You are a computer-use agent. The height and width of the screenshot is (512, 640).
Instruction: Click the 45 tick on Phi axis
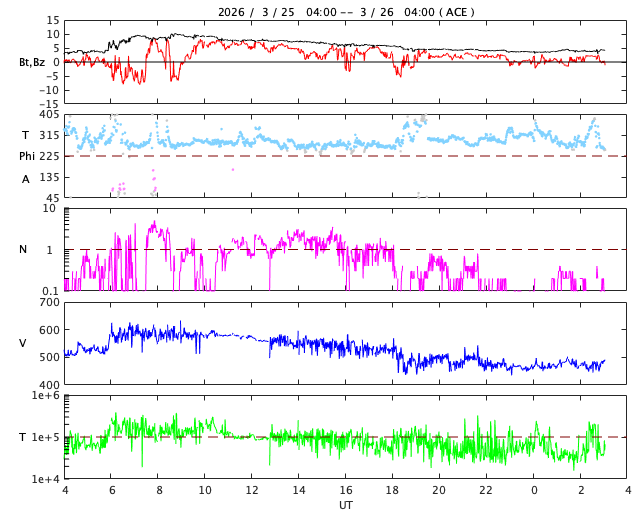coord(51,197)
